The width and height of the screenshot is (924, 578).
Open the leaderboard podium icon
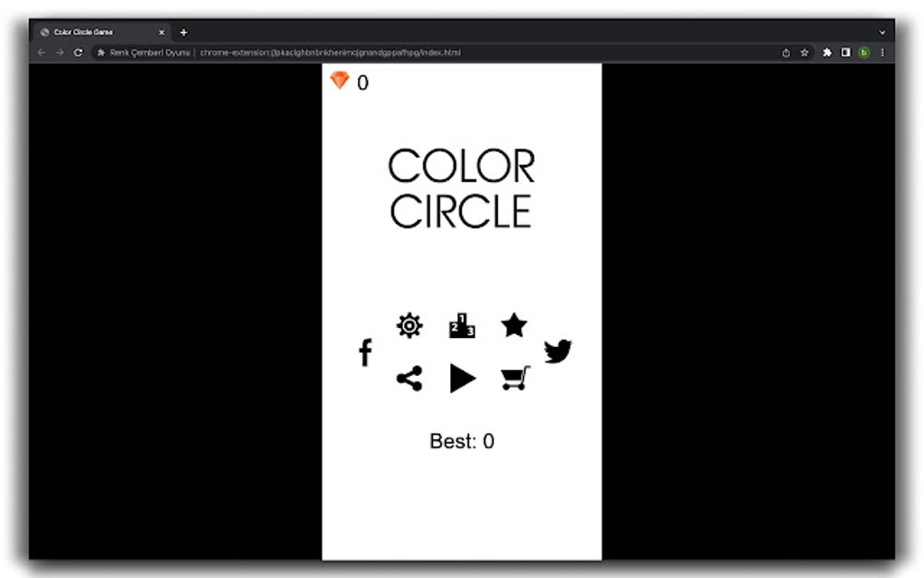pyautogui.click(x=461, y=326)
